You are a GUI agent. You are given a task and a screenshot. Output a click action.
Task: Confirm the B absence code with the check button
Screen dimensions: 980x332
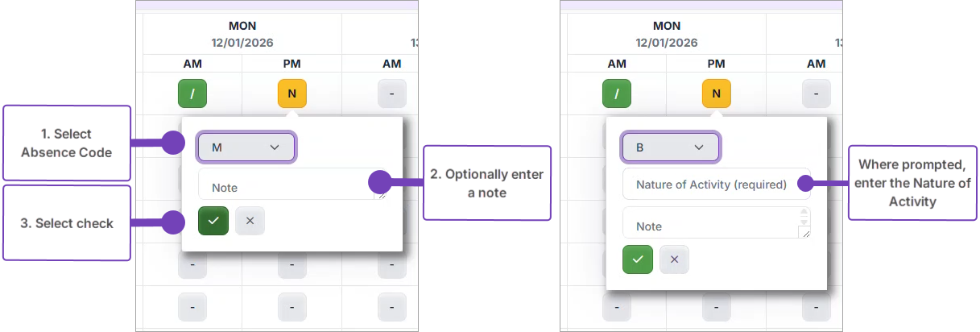tap(638, 259)
